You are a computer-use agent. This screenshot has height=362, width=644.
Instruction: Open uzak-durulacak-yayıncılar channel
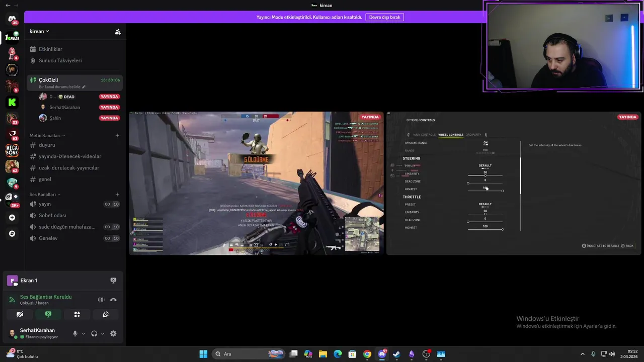pos(73,168)
